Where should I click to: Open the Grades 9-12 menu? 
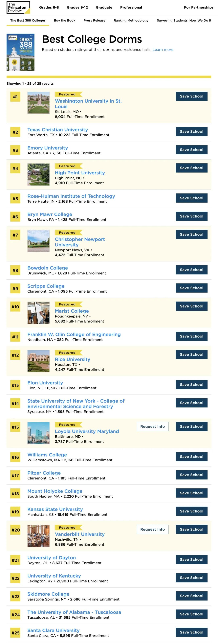77,7
